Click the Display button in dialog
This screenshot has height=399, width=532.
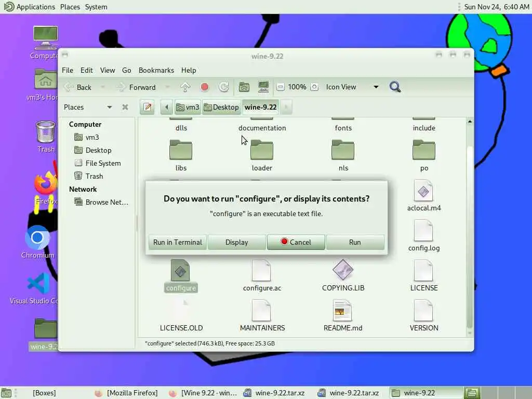pos(236,242)
